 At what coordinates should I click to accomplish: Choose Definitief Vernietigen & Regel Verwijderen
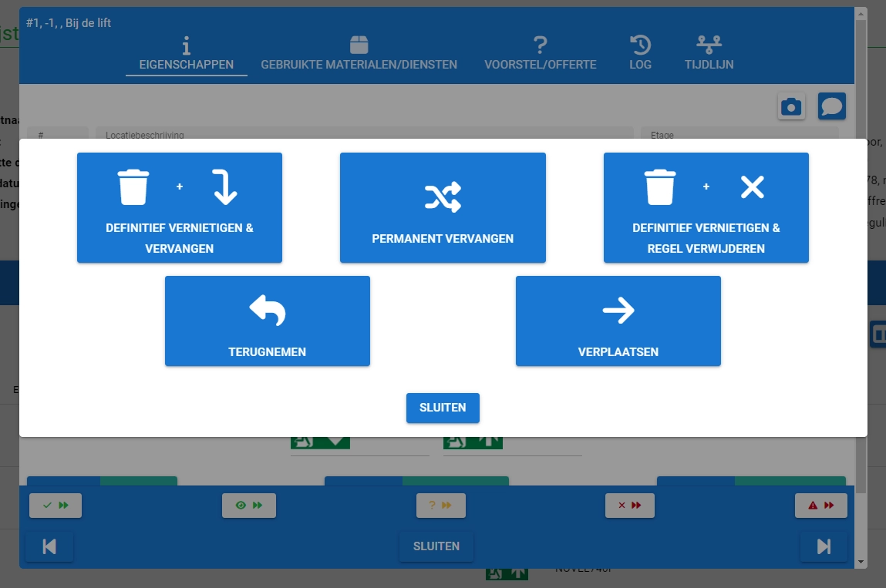[x=706, y=207]
